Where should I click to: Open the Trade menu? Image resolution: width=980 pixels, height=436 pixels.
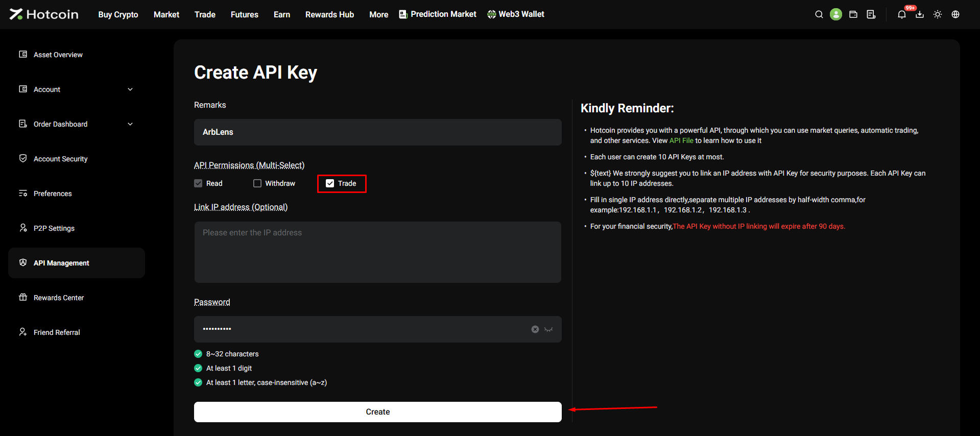(205, 14)
